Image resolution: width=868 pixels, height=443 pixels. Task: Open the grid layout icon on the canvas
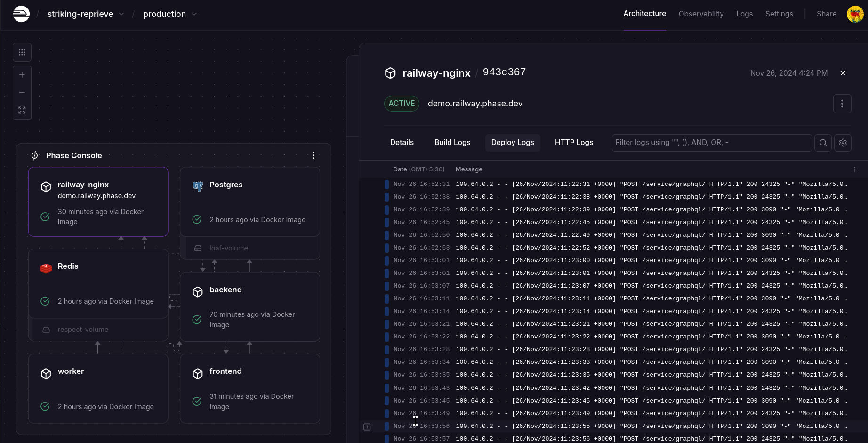click(x=22, y=52)
